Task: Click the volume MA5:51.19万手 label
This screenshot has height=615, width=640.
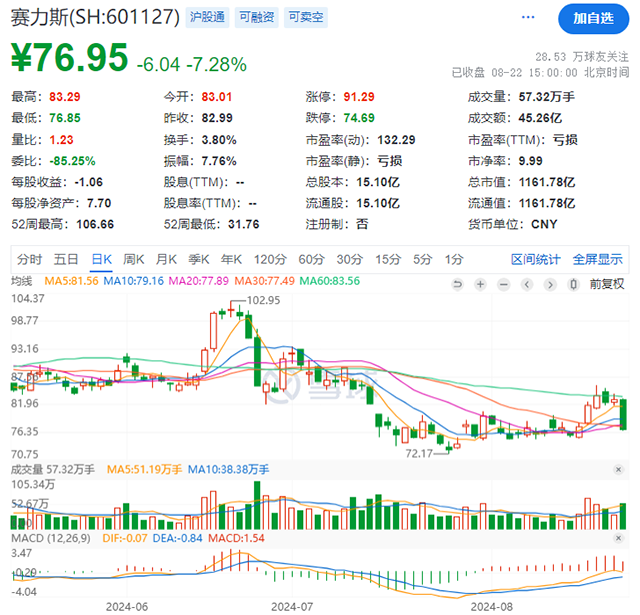Action: pyautogui.click(x=144, y=469)
